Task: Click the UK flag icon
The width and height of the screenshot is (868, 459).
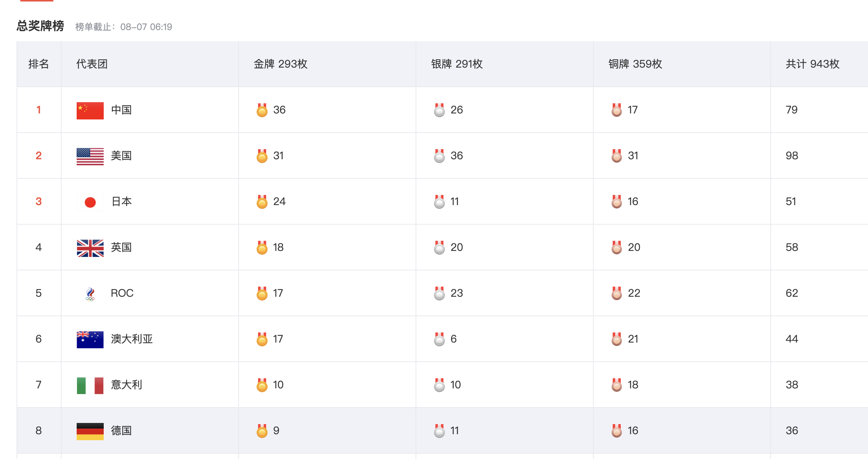Action: 90,248
